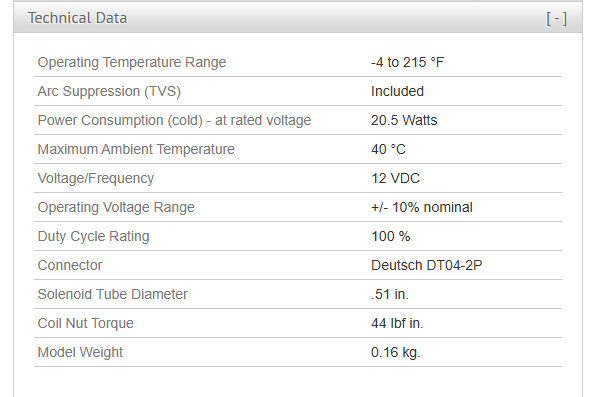Click the 0.16 kg. weight value

coord(396,352)
